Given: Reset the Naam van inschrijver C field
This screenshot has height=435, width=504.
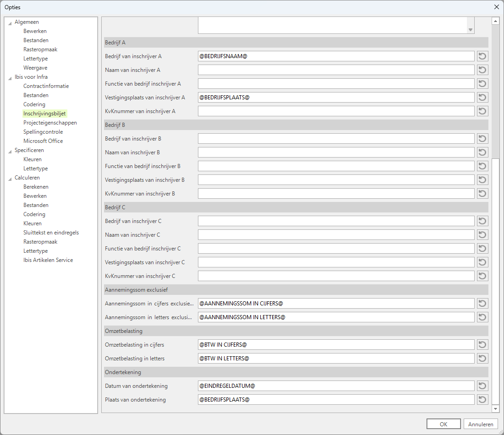Looking at the screenshot, I should (482, 235).
